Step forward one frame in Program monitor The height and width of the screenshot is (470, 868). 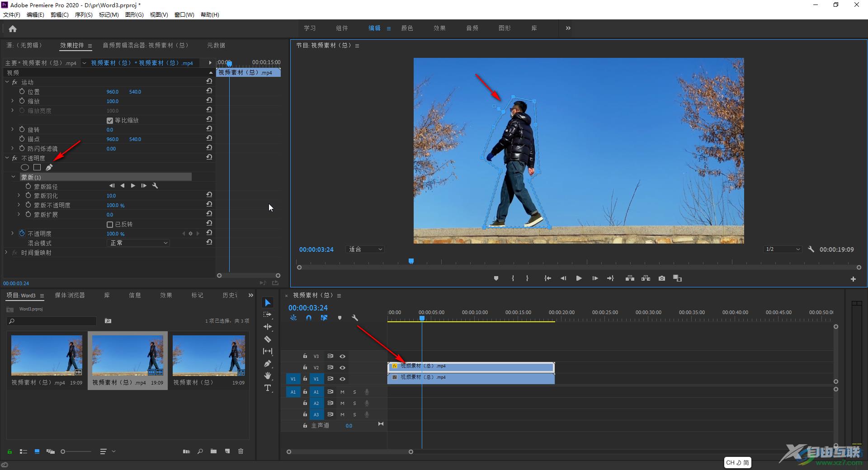pos(595,278)
